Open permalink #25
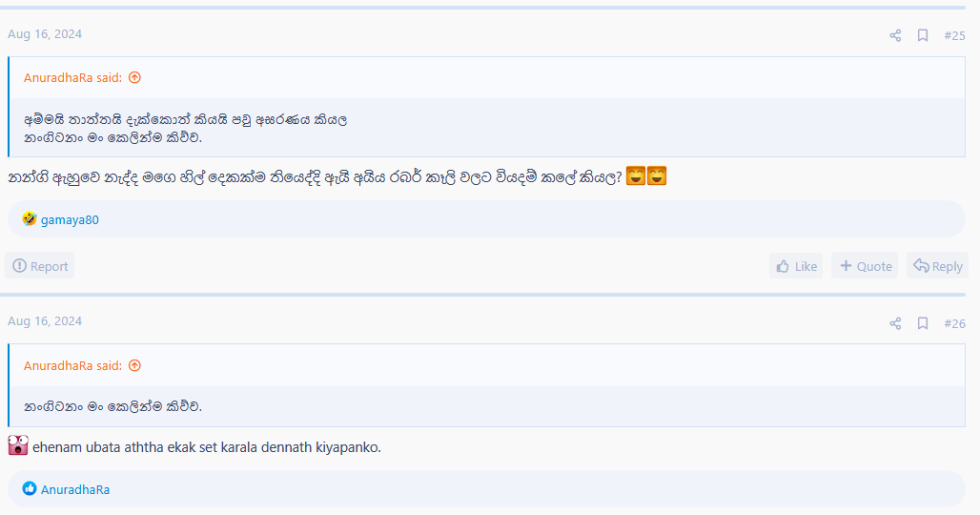980x515 pixels. tap(954, 35)
